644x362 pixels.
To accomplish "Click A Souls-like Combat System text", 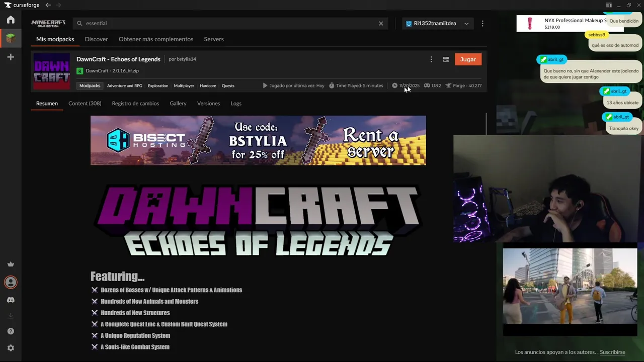I will (x=135, y=347).
